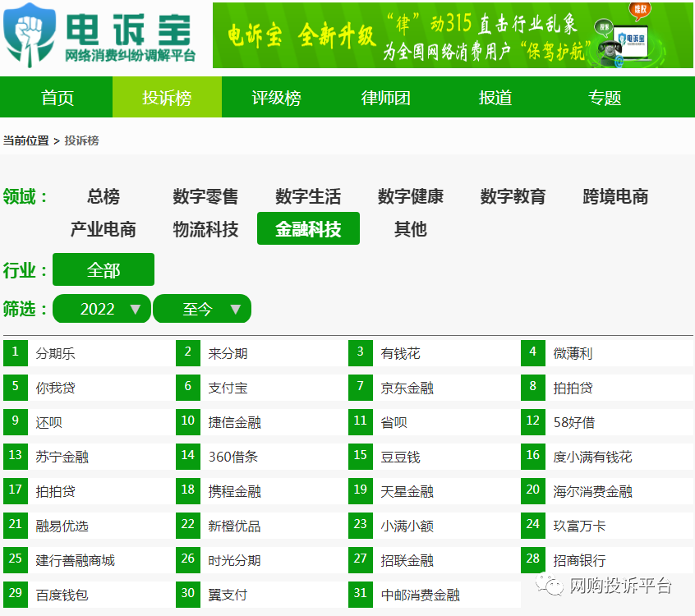Open rank 12 58好借
The image size is (695, 616).
(605, 422)
